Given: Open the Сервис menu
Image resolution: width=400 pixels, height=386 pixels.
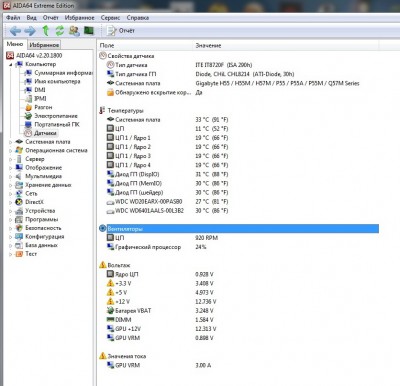Looking at the screenshot, I should [x=110, y=18].
